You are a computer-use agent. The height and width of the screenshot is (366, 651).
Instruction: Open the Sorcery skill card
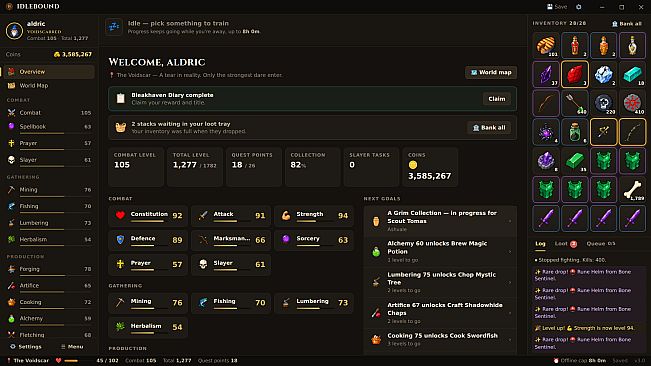tap(314, 240)
